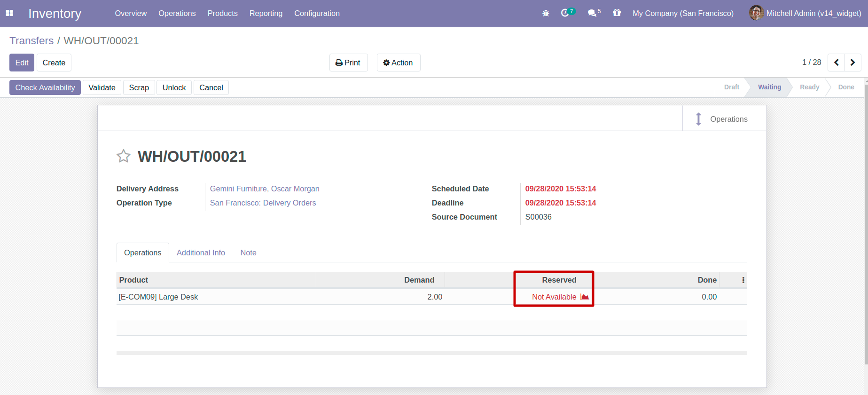Image resolution: width=868 pixels, height=395 pixels.
Task: Open the [E-COM09] Large Desk row
Action: 431,297
